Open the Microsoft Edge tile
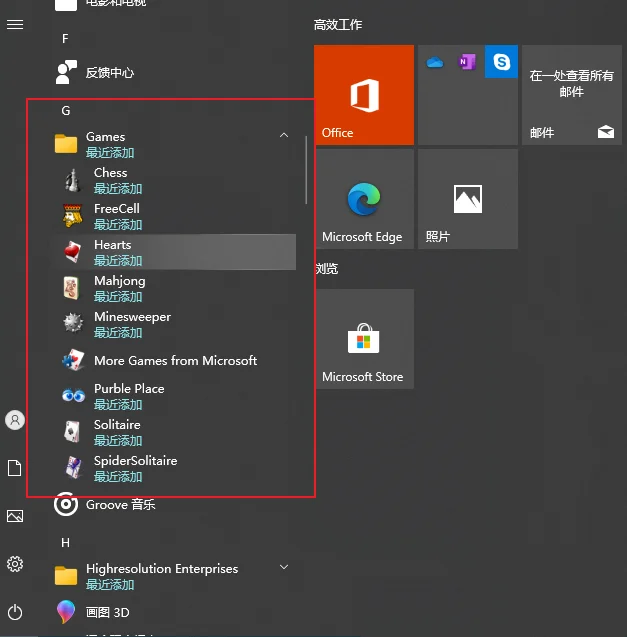 364,199
